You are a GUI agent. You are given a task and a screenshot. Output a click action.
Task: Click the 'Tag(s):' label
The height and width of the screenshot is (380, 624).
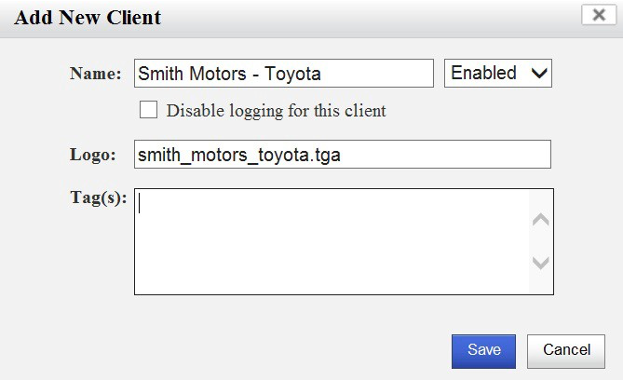click(99, 197)
